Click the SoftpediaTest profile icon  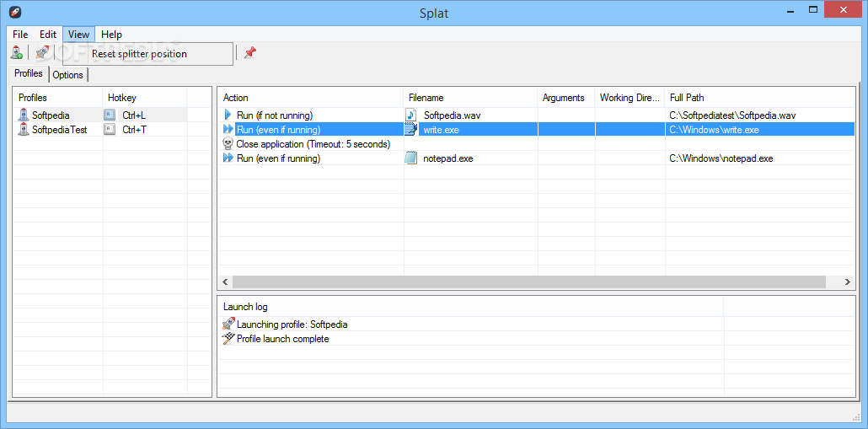click(24, 130)
